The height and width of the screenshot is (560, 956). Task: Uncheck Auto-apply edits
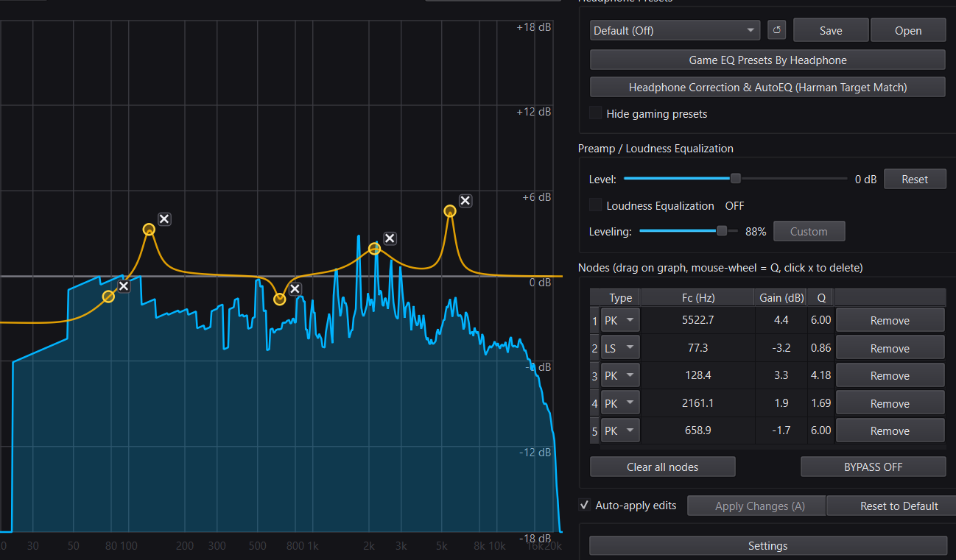click(584, 506)
